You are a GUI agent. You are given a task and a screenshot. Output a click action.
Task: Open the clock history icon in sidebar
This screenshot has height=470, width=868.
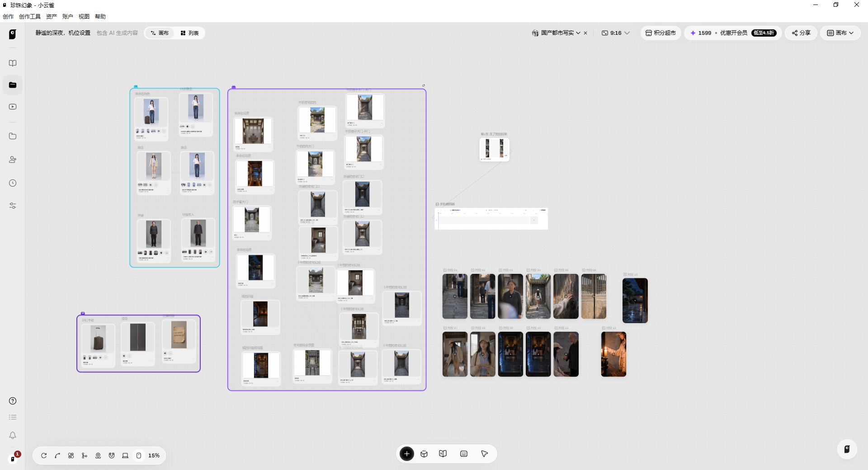(13, 183)
